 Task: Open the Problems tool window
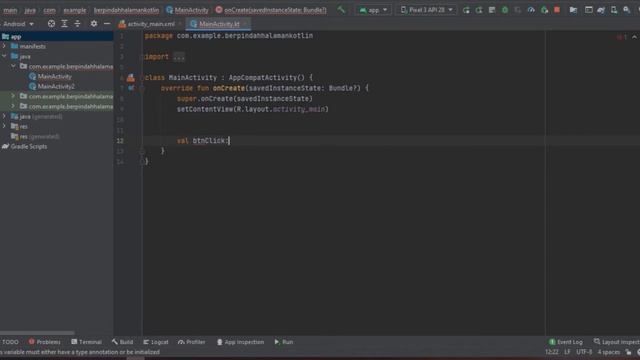click(44, 342)
